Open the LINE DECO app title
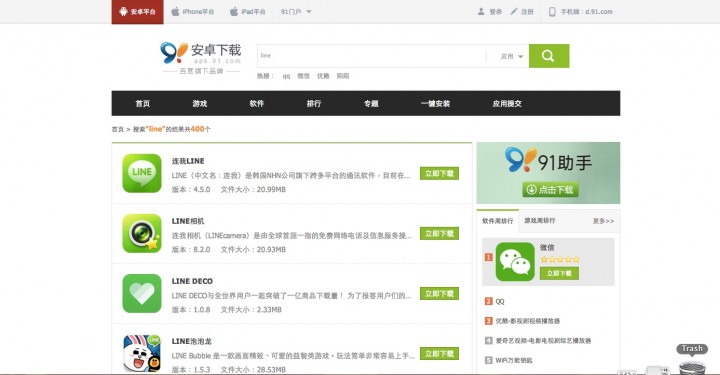 tap(192, 281)
